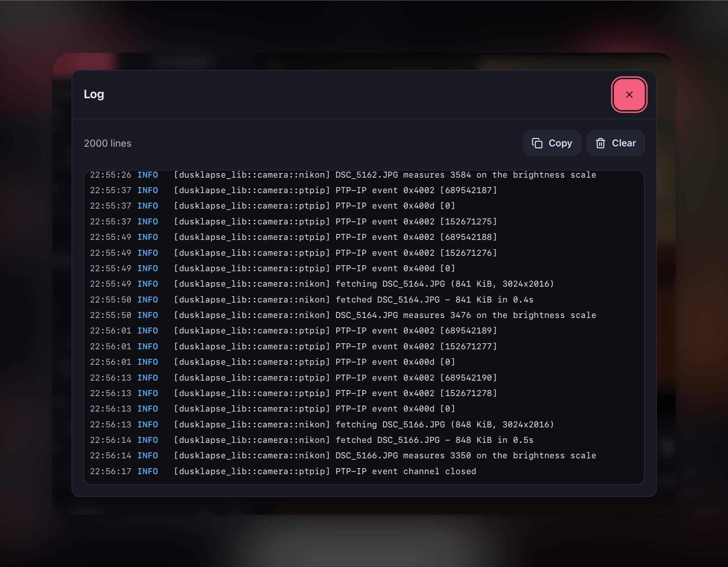728x567 pixels.
Task: Select the DSC_5166.JPG measures 3350 line
Action: pyautogui.click(x=364, y=455)
